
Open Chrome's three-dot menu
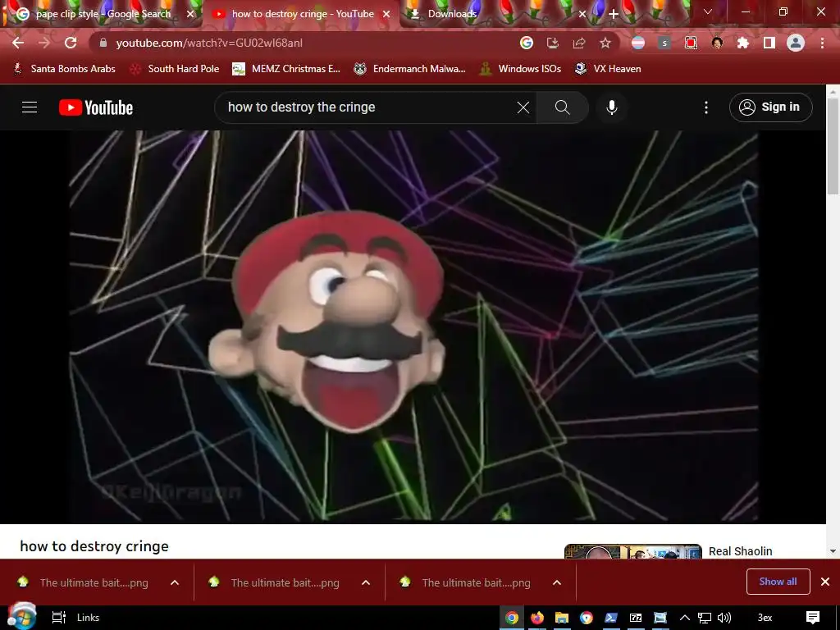[x=822, y=43]
